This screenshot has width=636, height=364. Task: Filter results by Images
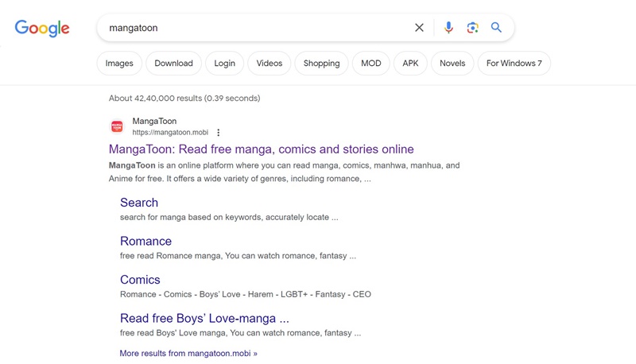(x=119, y=64)
